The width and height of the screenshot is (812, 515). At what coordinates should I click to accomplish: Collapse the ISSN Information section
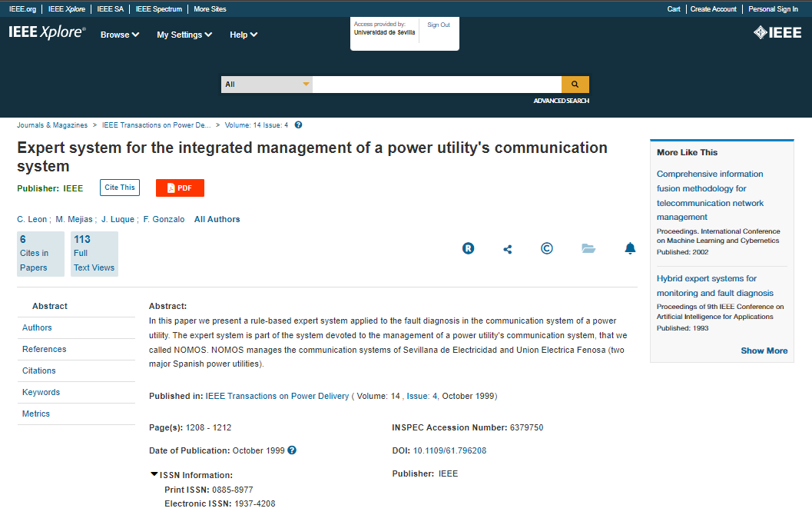[154, 475]
